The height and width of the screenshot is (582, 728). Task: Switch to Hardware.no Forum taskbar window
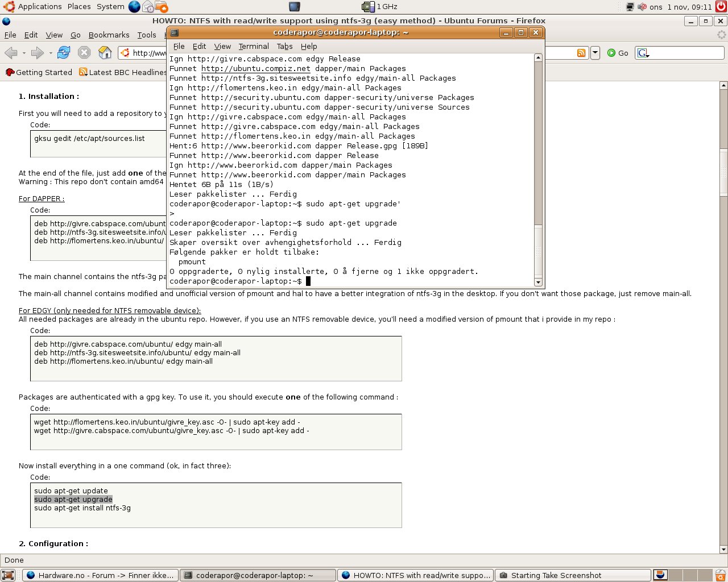[101, 575]
